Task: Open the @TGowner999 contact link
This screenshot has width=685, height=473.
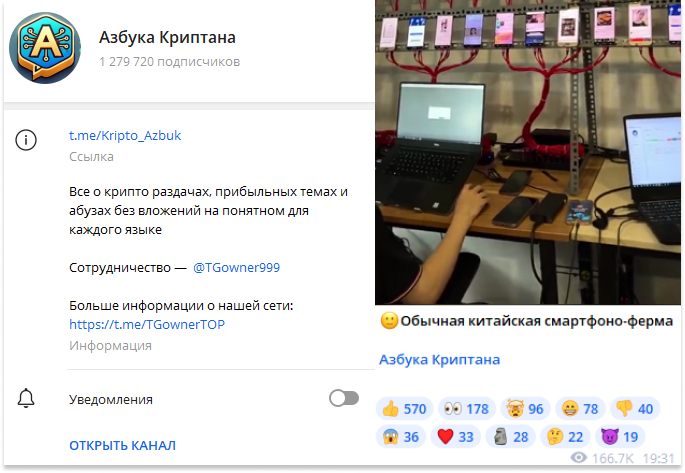Action: click(x=236, y=268)
